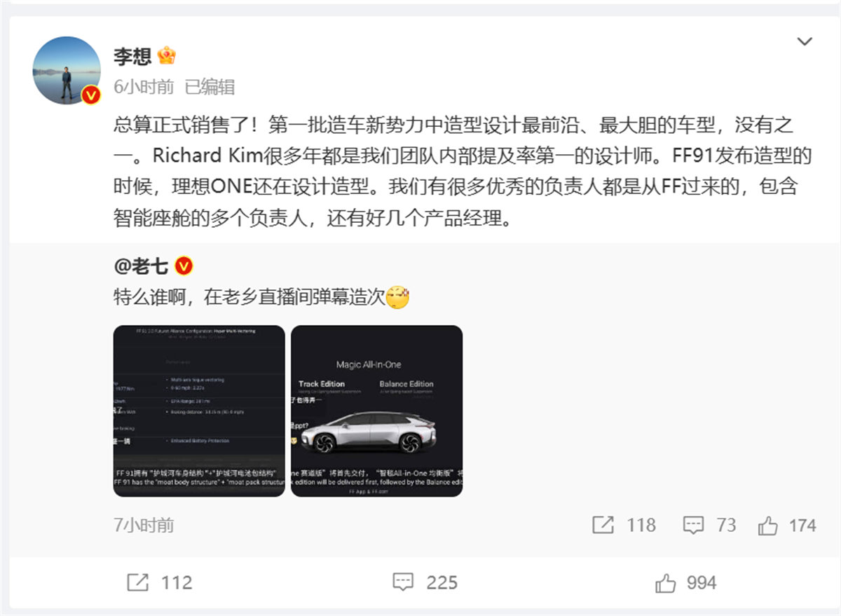Open the post options chevron menu
This screenshot has width=841, height=616.
coord(805,42)
